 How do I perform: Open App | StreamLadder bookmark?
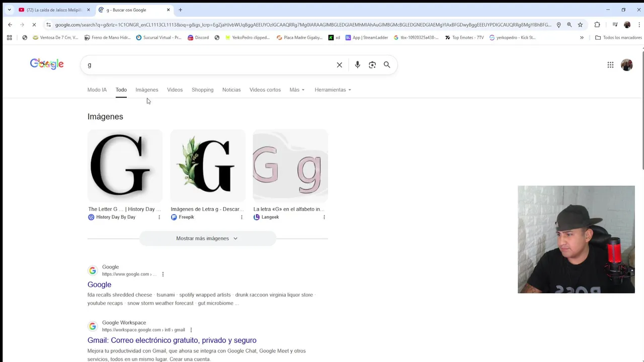click(367, 37)
